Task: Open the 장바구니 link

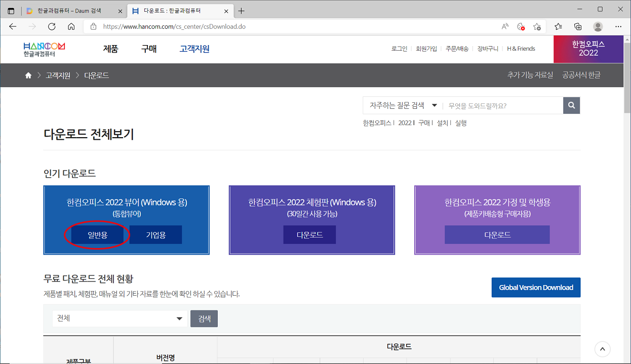Action: (488, 49)
